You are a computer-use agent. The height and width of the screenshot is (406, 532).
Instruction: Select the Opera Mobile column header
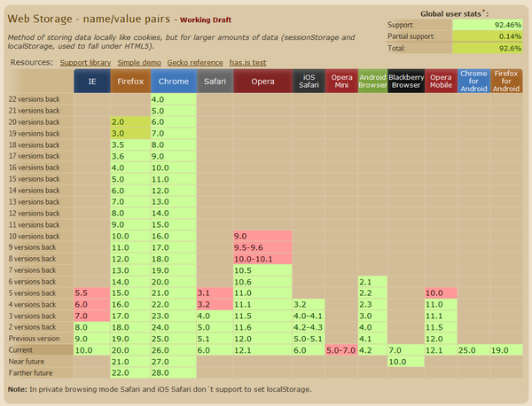coord(441,81)
